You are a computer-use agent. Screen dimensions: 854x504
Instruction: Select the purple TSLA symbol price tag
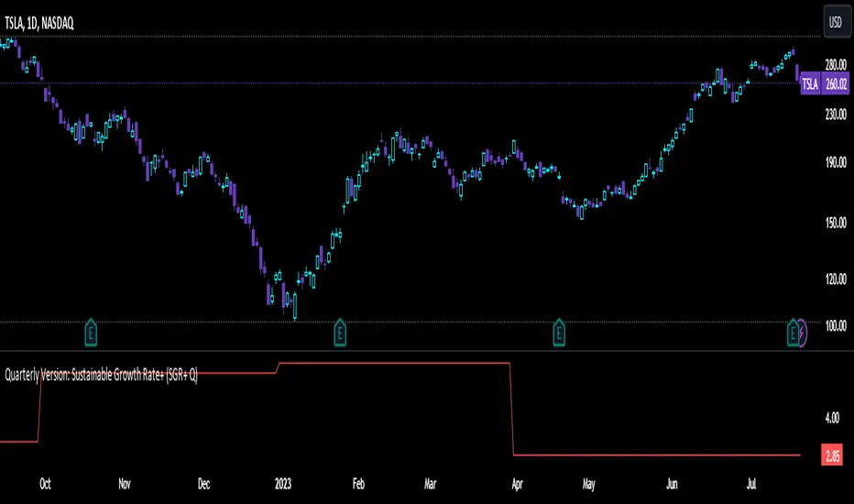810,84
